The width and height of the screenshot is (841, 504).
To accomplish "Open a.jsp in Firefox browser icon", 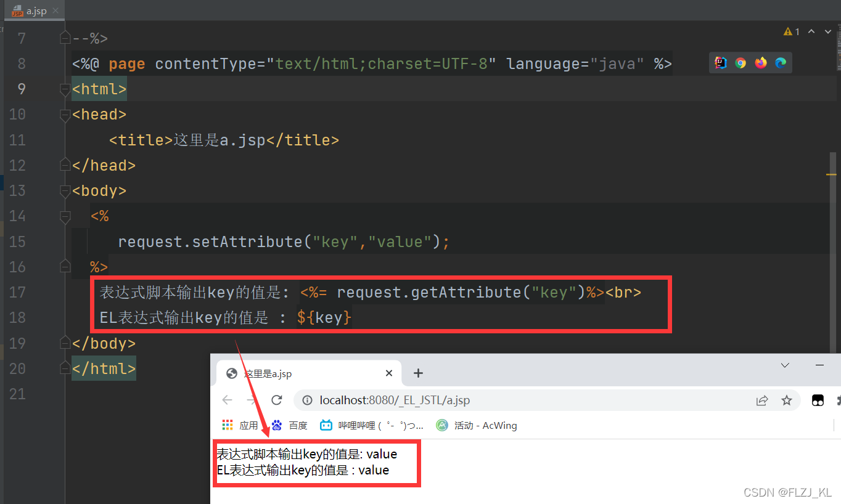I will coord(761,63).
